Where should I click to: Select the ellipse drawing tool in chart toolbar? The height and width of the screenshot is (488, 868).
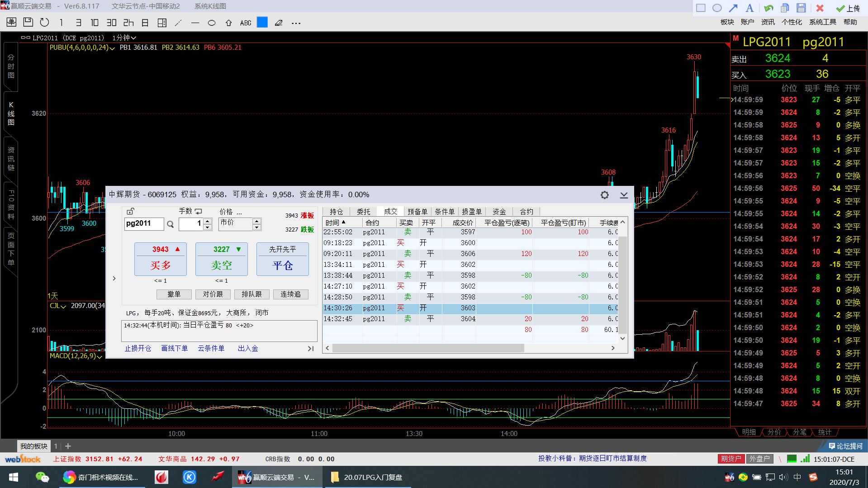pos(212,23)
